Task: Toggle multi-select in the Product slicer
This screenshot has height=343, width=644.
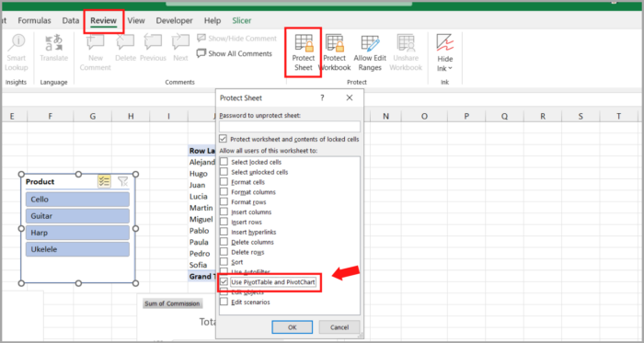Action: [104, 181]
